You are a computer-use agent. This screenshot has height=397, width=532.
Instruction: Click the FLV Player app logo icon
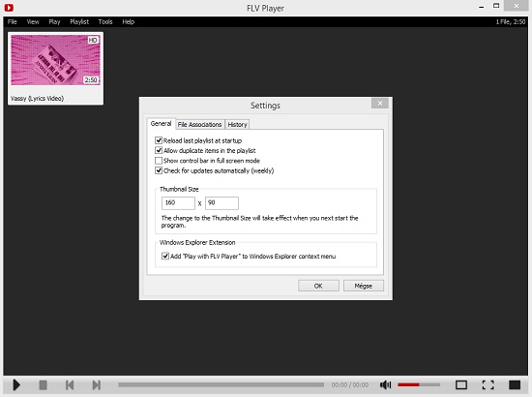point(9,7)
